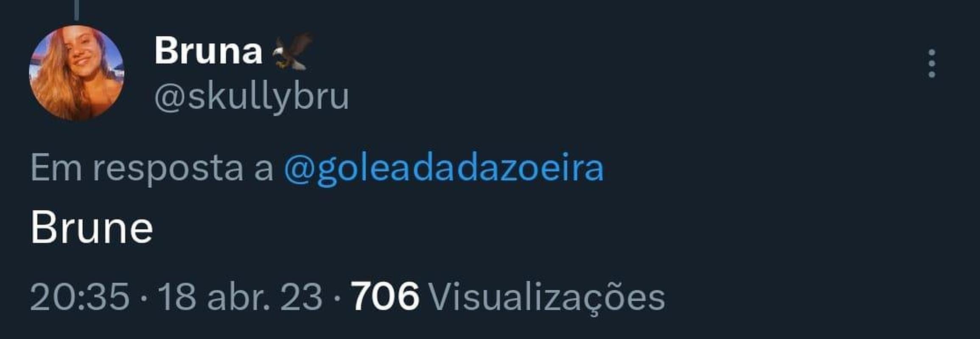Select the display name Bruna

(208, 51)
